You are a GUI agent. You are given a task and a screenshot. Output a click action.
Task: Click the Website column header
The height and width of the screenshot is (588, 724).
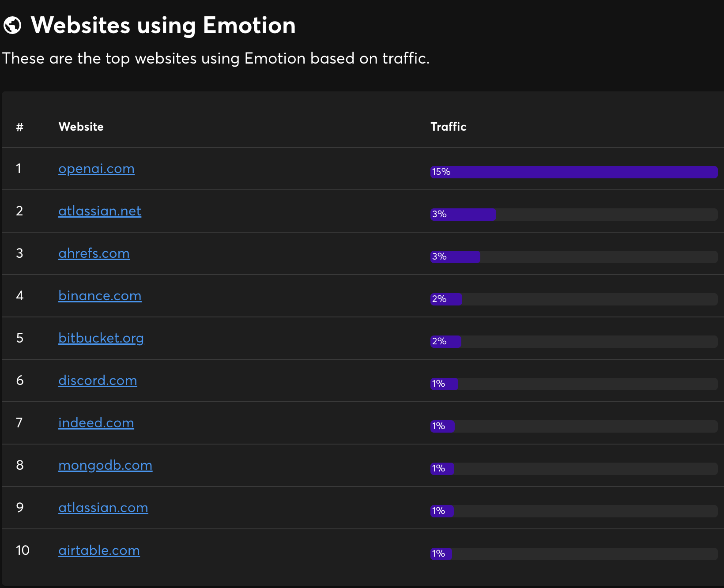[81, 127]
